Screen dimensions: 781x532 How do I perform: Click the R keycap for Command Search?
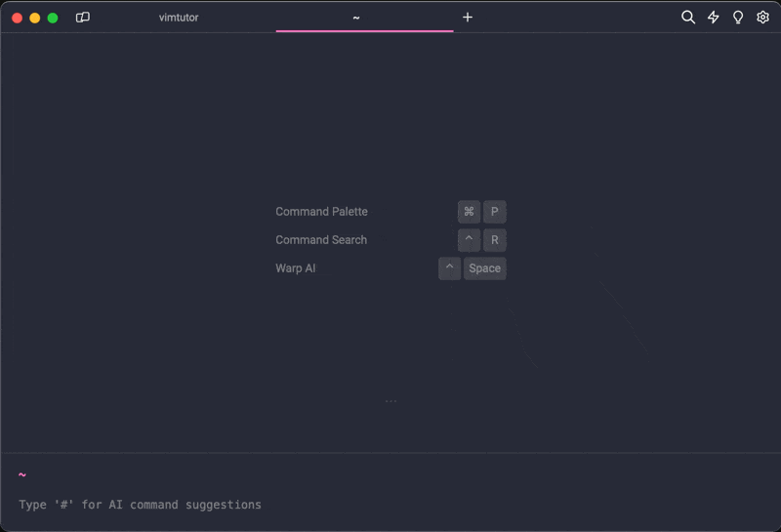[494, 240]
